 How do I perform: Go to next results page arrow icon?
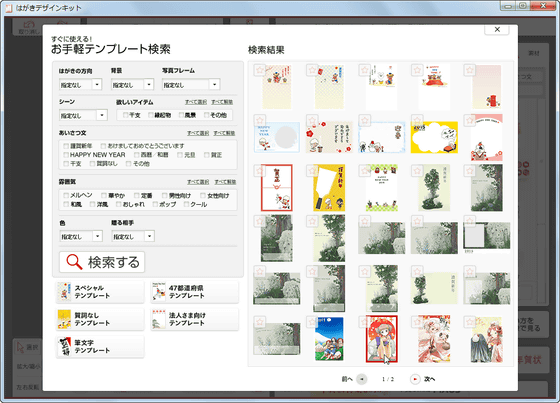tap(415, 379)
